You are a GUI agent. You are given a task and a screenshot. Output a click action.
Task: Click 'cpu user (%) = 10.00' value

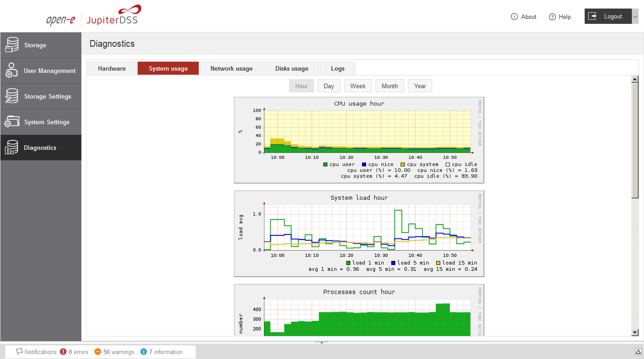coord(379,170)
